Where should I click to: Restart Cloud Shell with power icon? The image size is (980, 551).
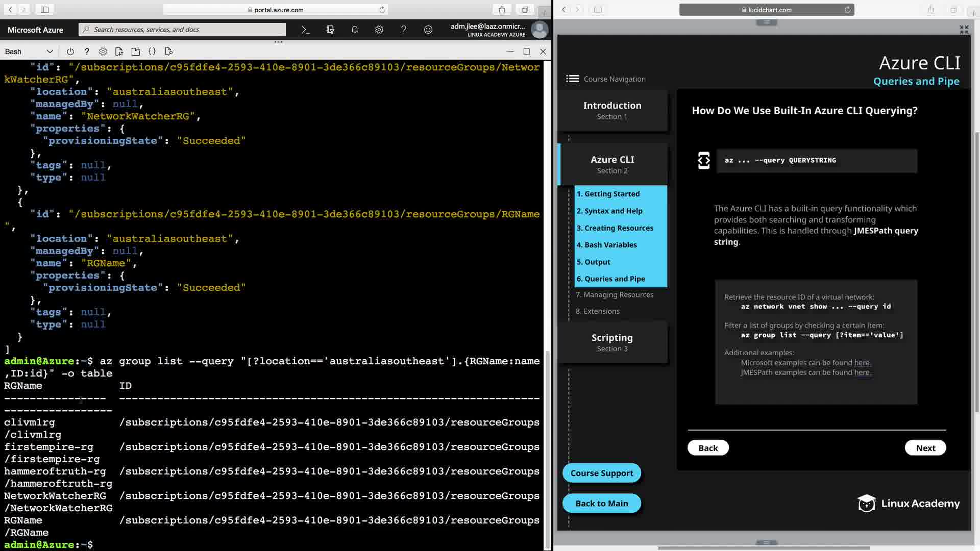coord(70,52)
